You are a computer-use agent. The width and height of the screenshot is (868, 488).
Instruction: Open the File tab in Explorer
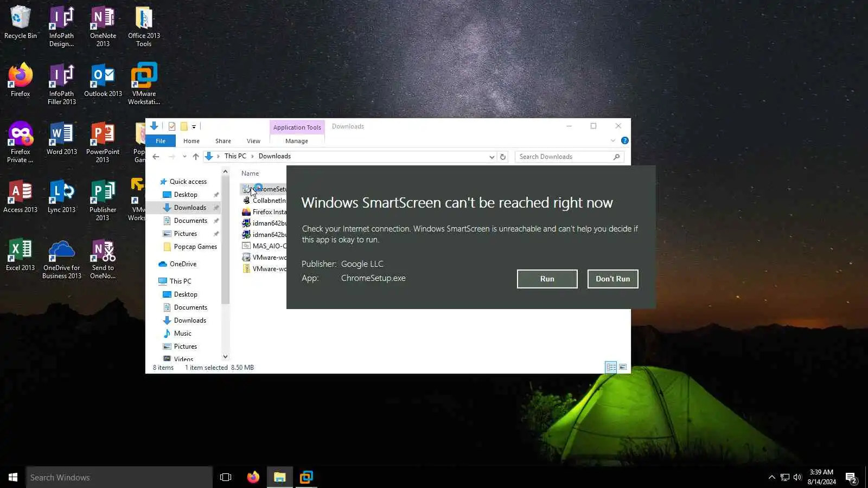tap(161, 141)
